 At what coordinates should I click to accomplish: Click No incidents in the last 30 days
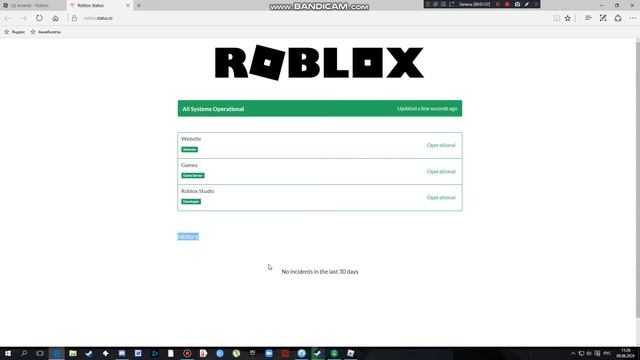click(320, 271)
